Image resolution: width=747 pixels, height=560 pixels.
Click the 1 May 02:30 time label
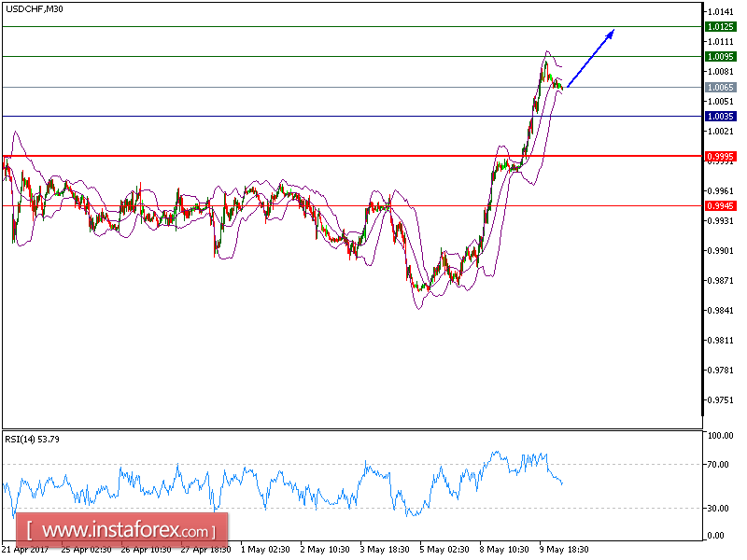coord(265,550)
